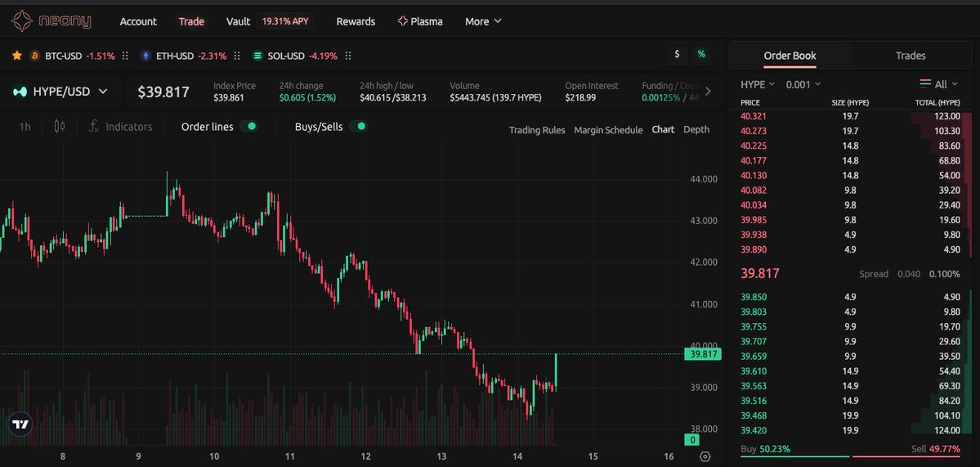
Task: Click ask price 40.130
Action: (x=753, y=176)
